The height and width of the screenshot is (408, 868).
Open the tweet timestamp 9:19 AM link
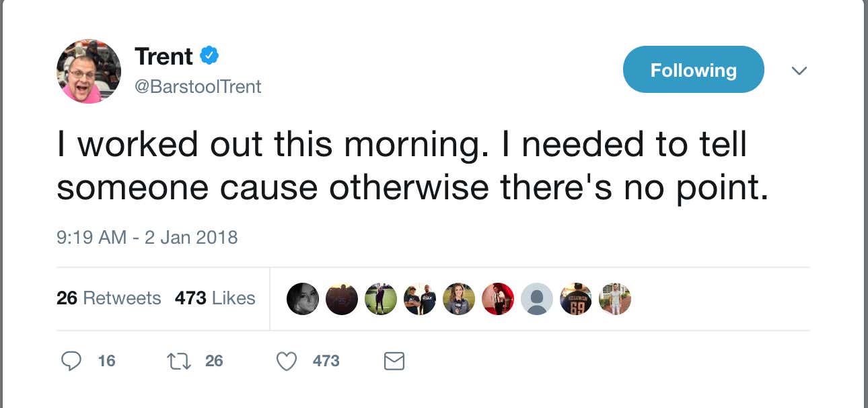tap(147, 237)
